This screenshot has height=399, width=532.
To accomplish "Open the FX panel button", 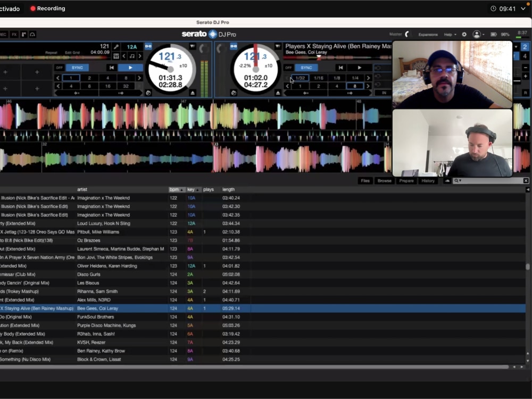I will point(14,35).
